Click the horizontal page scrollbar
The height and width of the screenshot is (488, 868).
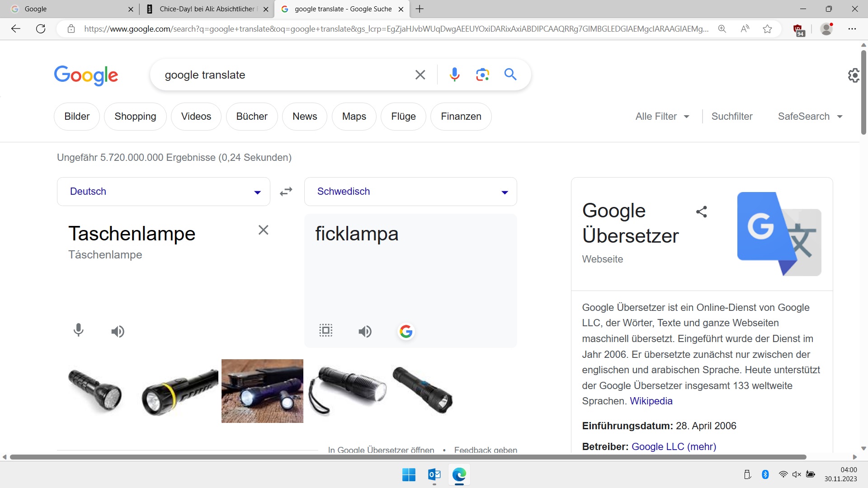[408, 457]
